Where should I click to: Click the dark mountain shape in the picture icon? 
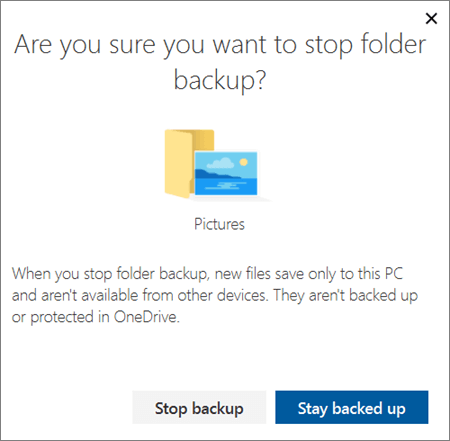pos(215,174)
